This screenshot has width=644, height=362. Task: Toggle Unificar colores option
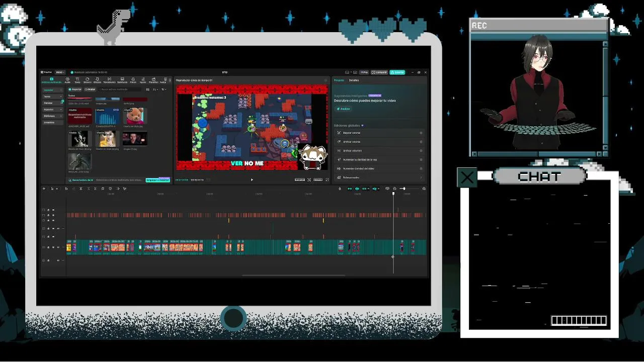click(x=421, y=142)
